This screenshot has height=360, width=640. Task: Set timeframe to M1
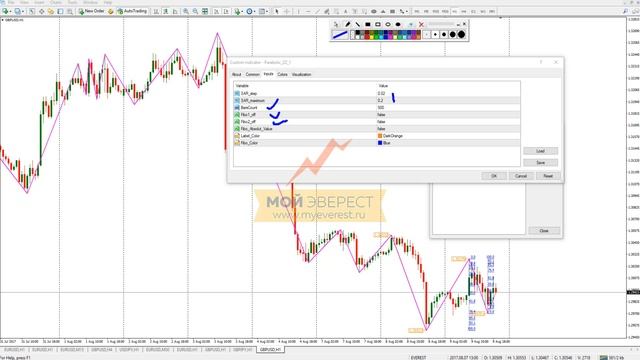[417, 11]
